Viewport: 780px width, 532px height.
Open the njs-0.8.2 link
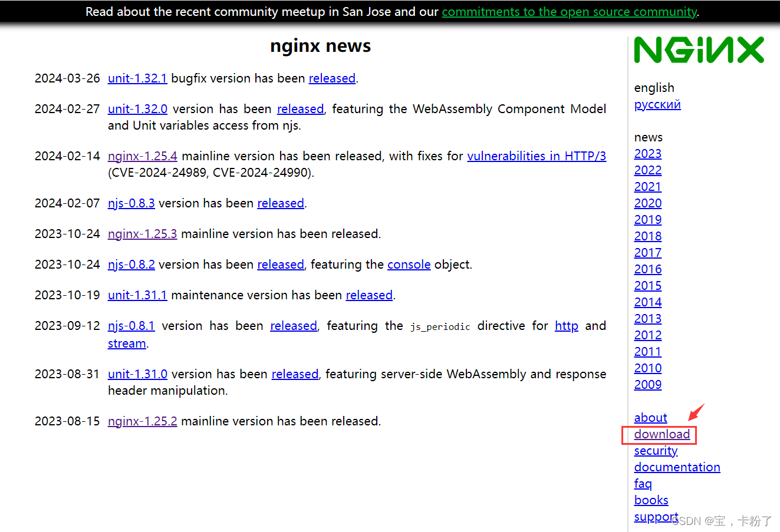[131, 265]
